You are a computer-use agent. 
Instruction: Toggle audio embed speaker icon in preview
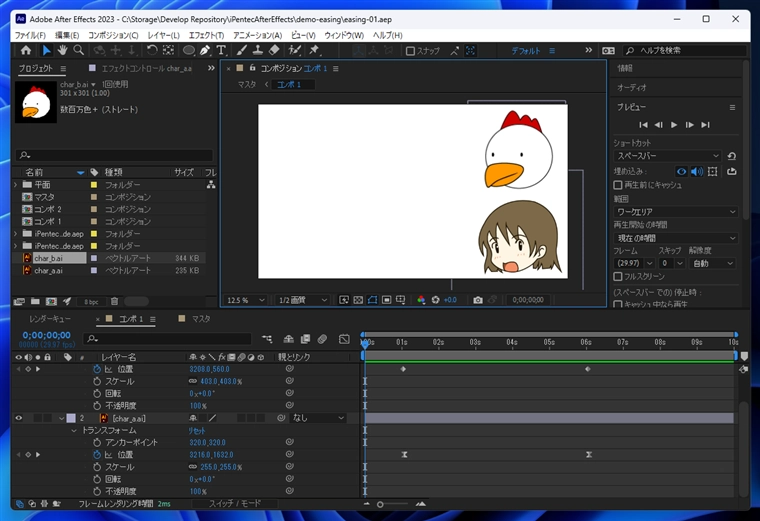tap(697, 171)
